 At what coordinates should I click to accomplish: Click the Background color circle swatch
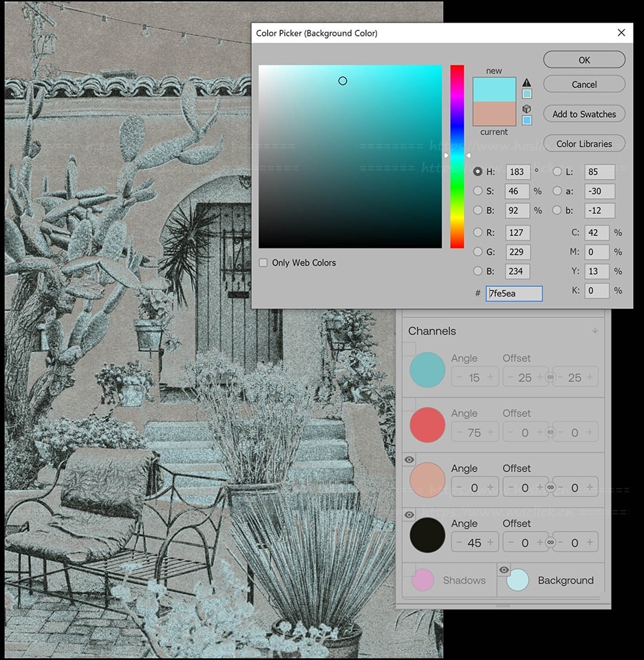point(517,580)
